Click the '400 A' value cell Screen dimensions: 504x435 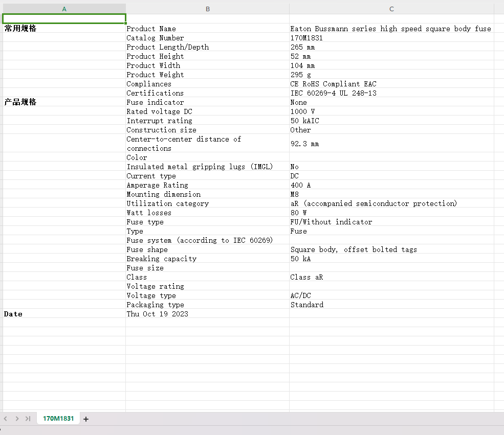tap(391, 185)
